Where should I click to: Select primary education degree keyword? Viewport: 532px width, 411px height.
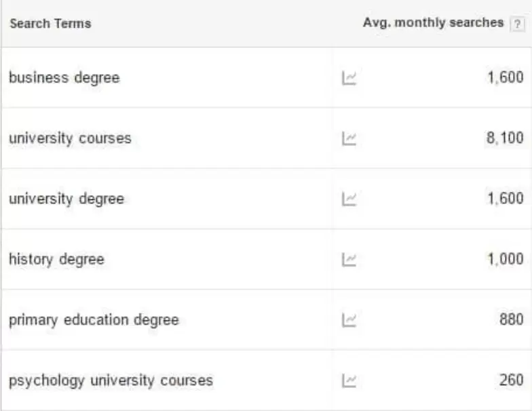(94, 319)
